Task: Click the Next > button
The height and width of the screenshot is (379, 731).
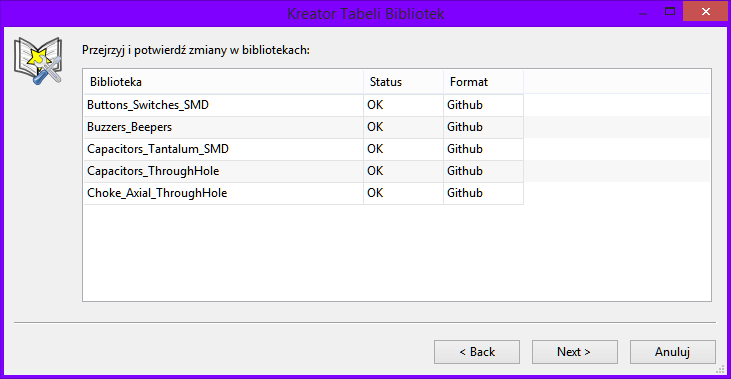Action: click(x=574, y=352)
